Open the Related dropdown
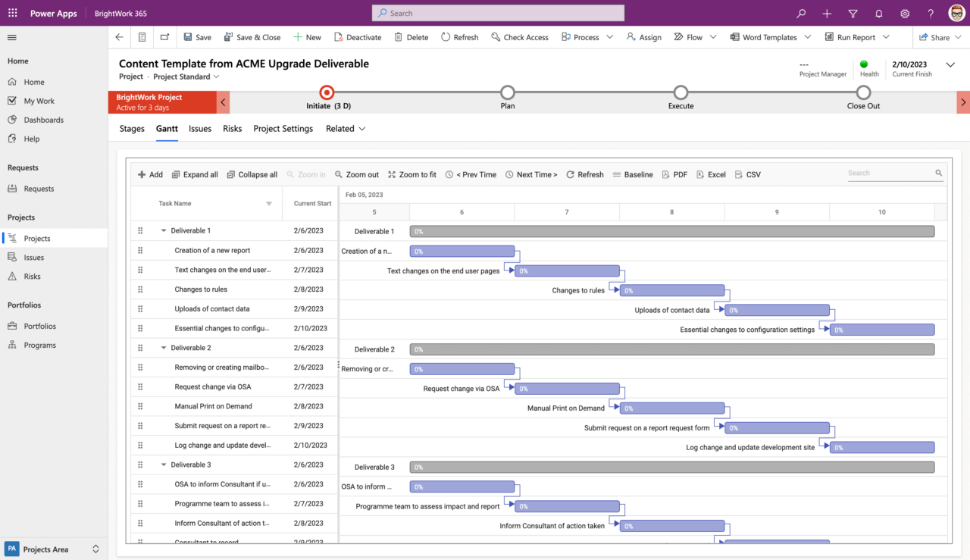 tap(345, 128)
